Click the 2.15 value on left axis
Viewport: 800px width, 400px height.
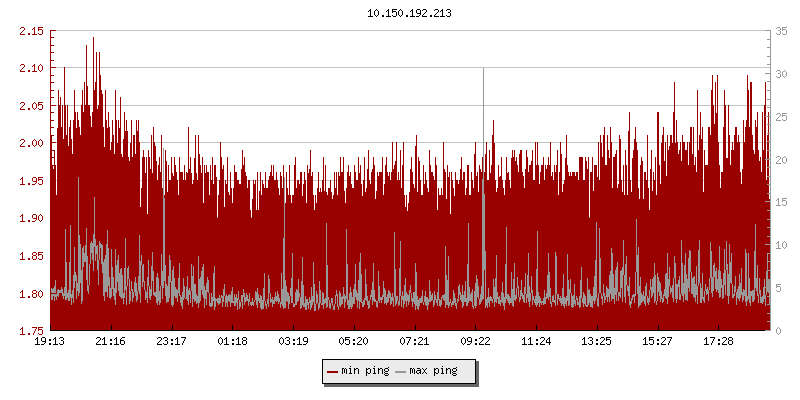click(x=32, y=31)
